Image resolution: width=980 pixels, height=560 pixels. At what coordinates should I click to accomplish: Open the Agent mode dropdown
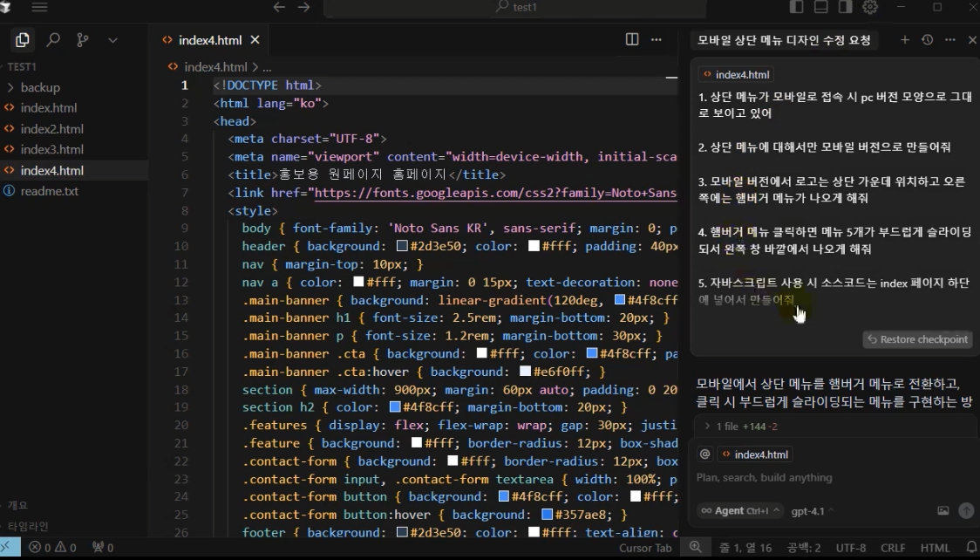(x=740, y=511)
